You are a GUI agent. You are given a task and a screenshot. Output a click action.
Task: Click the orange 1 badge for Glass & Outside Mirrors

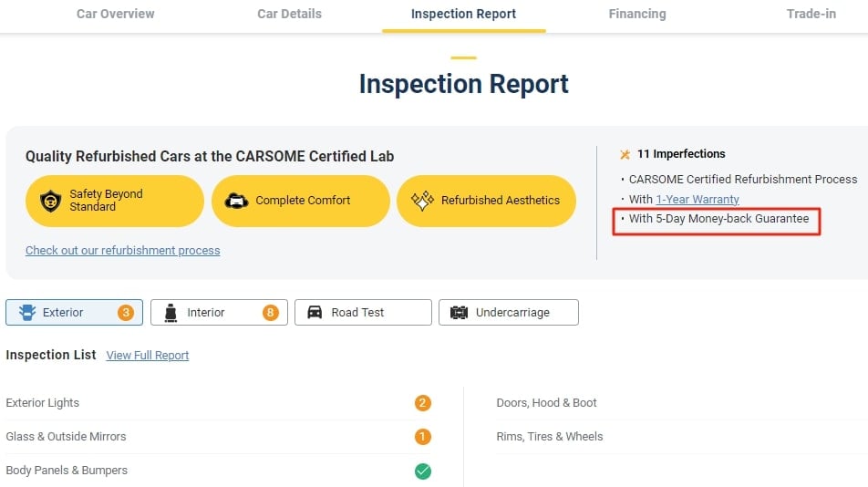423,437
